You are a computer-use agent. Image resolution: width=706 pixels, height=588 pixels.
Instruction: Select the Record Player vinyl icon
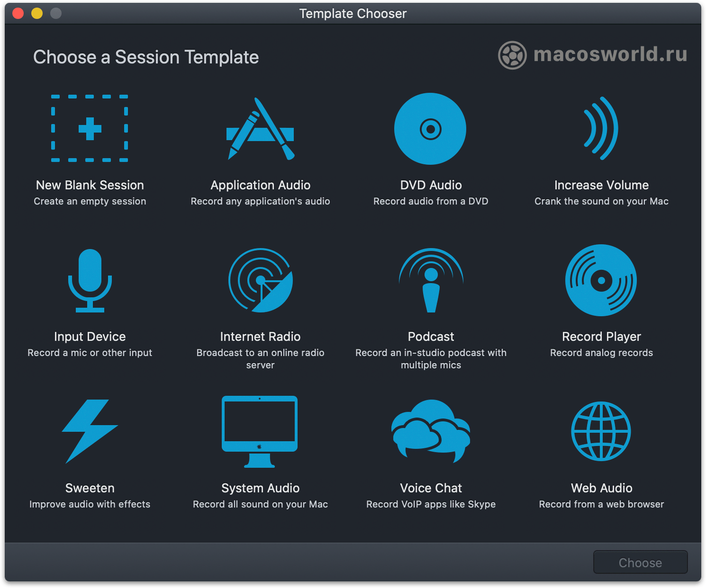pos(601,280)
